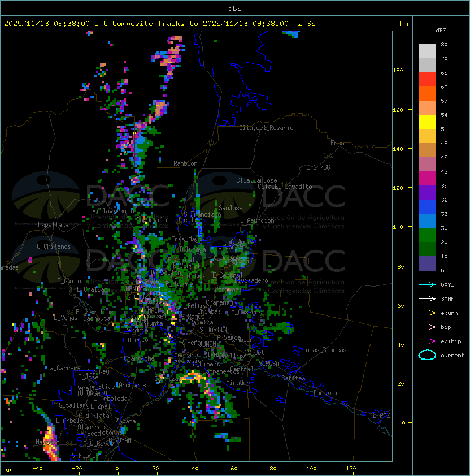This screenshot has width=470, height=476.
Task: Click the timestamp Composite Tracks header text
Action: 160,24
